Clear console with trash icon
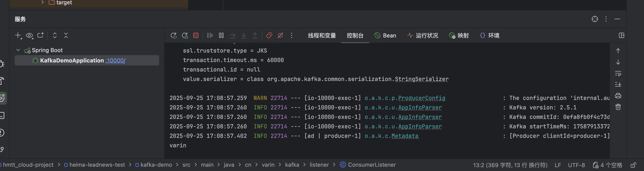The image size is (644, 171). pyautogui.click(x=618, y=107)
